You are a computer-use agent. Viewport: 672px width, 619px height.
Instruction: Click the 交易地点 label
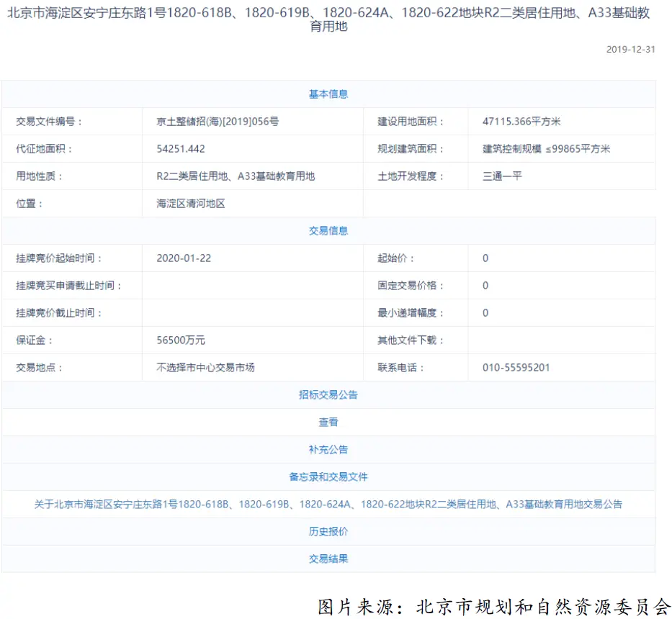click(40, 368)
